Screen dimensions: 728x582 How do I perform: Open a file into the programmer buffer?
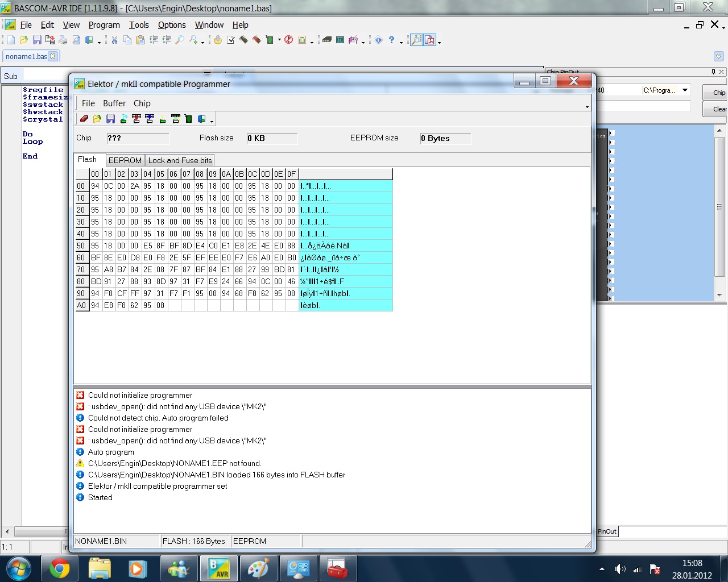coord(97,119)
